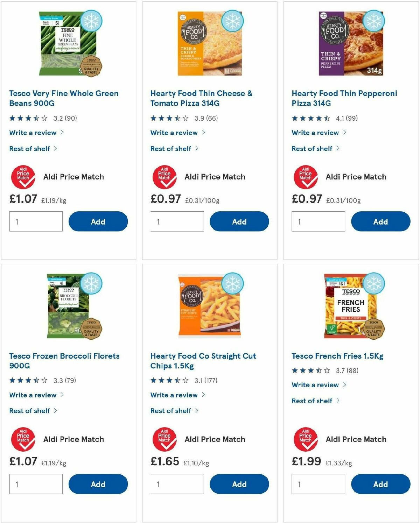Expand Rest of shelf for Pepperoni Pizza
The image size is (420, 523).
click(x=312, y=149)
